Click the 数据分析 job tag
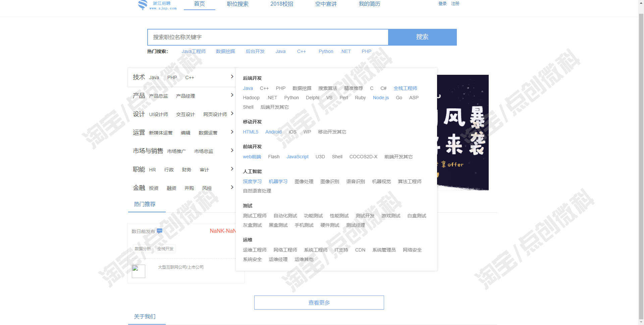The height and width of the screenshot is (325, 644). click(143, 249)
